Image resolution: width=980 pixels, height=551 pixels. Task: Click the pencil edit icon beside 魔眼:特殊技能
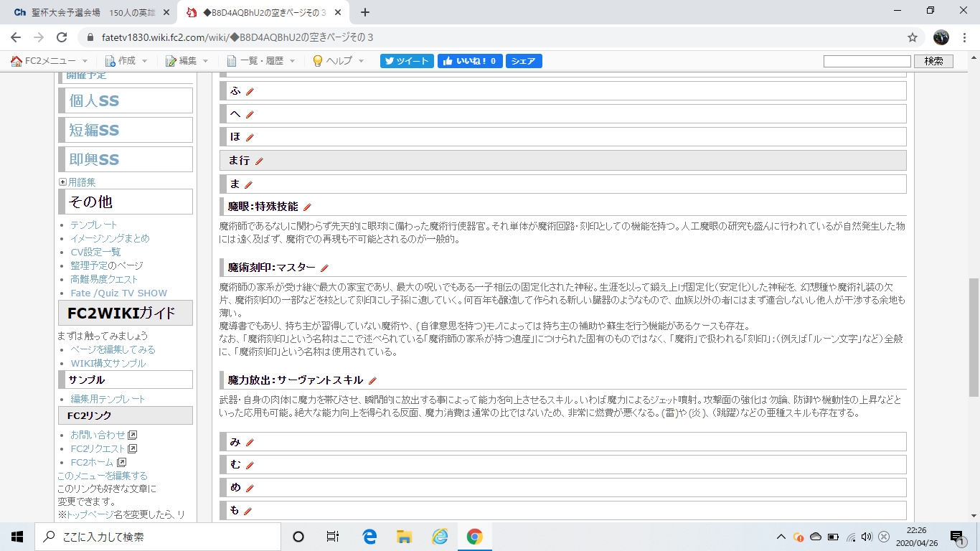pos(307,207)
